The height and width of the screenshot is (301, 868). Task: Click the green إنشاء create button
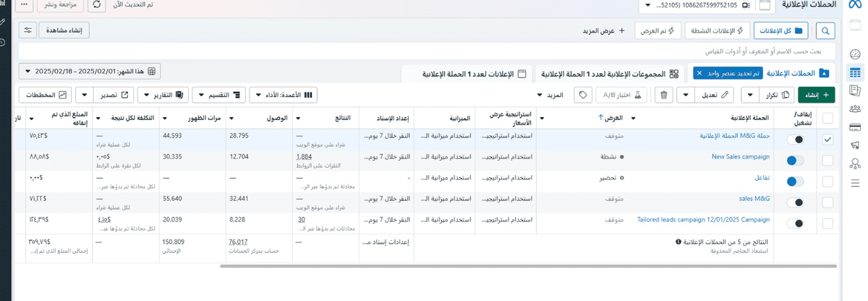click(x=816, y=95)
